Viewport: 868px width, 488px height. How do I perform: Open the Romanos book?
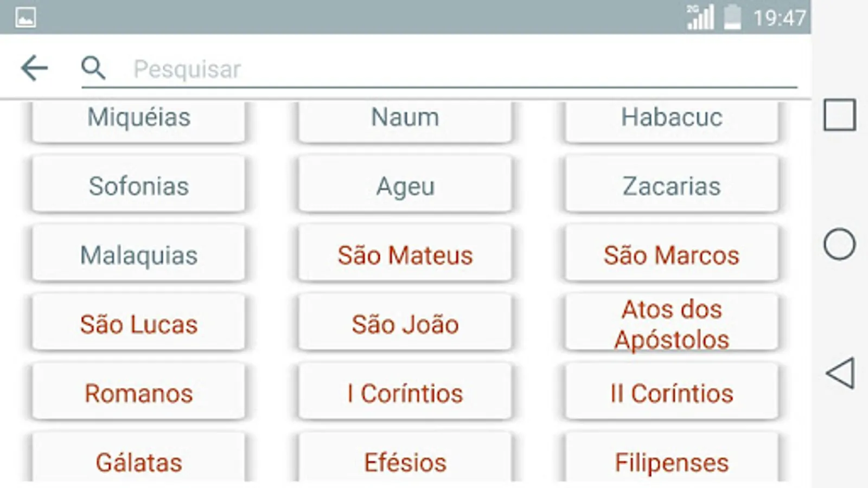(x=139, y=393)
